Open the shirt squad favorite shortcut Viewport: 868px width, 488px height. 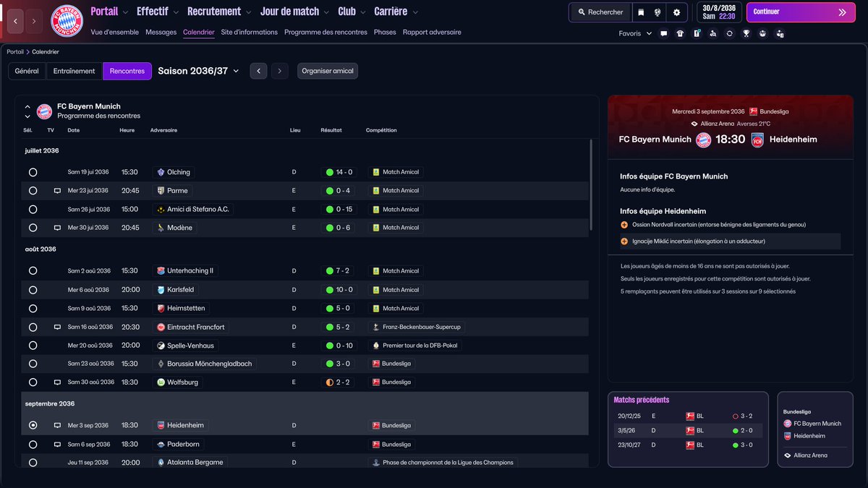(x=680, y=33)
